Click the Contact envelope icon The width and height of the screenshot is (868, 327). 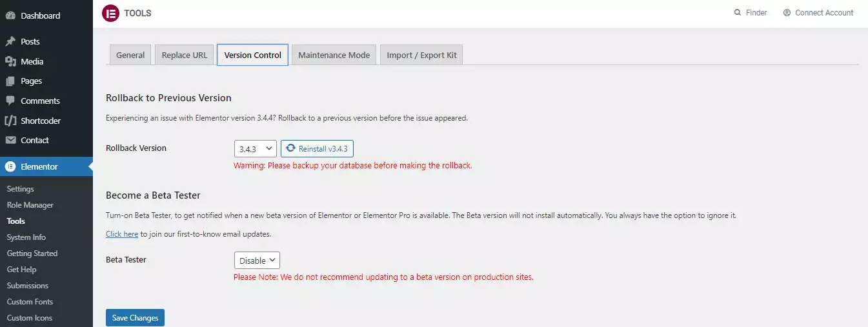[x=10, y=140]
